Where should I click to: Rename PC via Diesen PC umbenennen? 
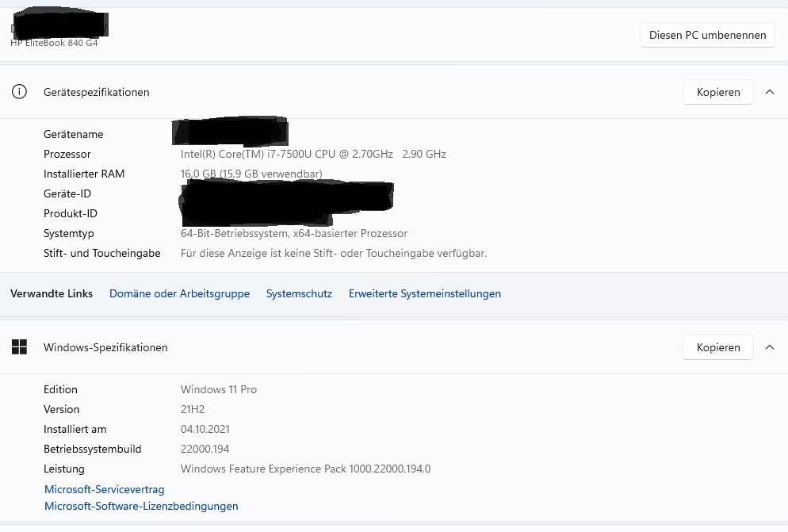click(708, 35)
